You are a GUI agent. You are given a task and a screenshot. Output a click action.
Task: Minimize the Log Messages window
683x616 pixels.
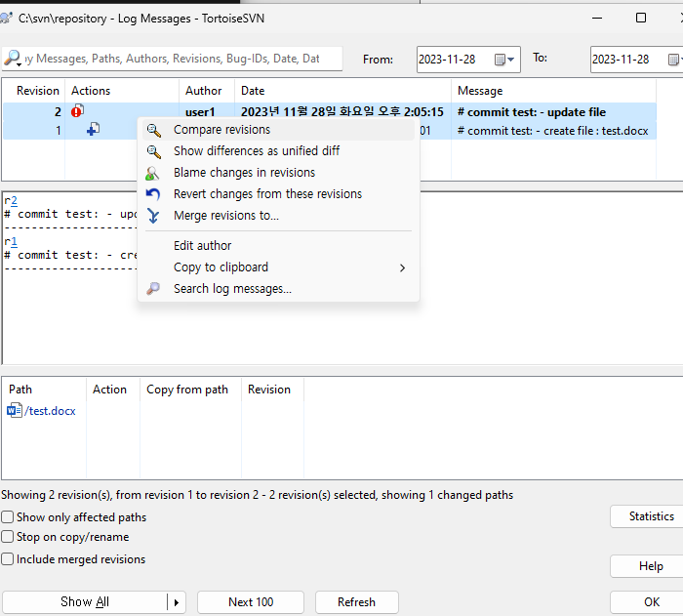[597, 18]
